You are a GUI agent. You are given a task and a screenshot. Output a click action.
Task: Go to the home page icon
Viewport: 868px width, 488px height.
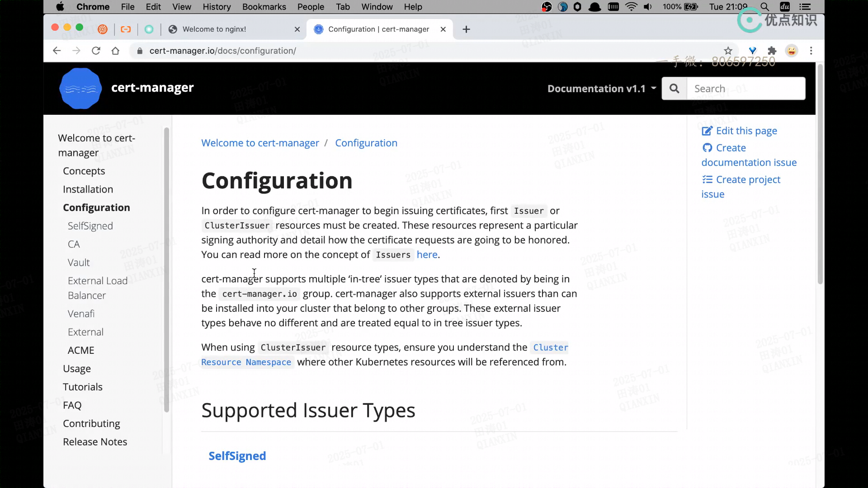pyautogui.click(x=115, y=51)
